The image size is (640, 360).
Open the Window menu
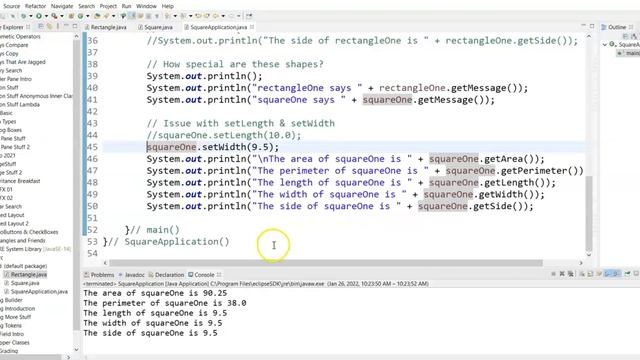tap(146, 6)
